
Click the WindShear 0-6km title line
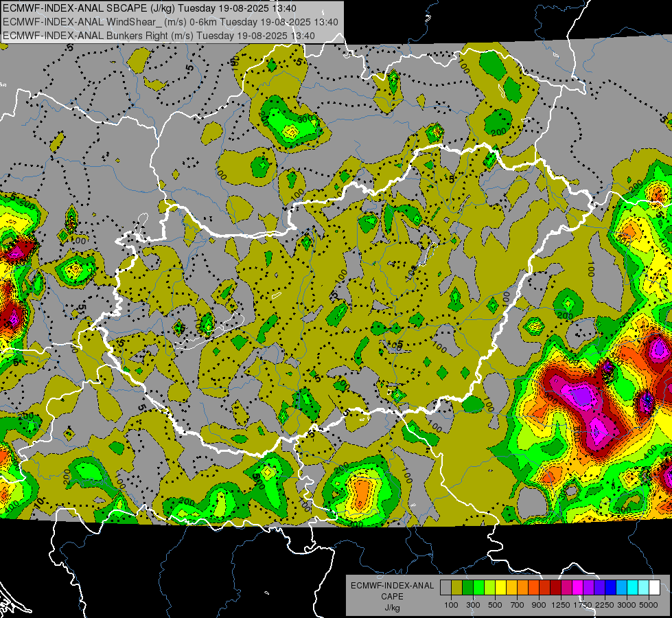click(x=170, y=22)
